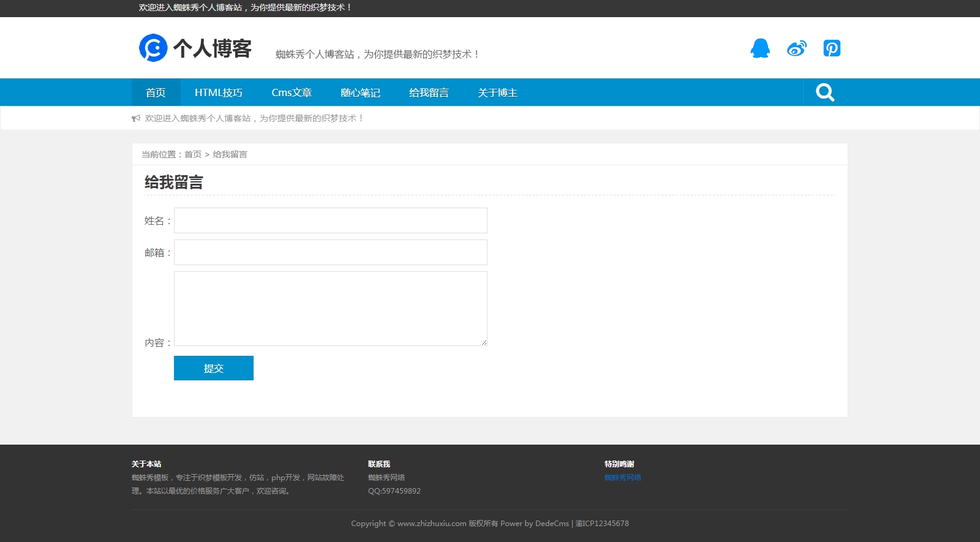Click the QQ penguin icon
This screenshot has width=980, height=542.
(x=760, y=48)
